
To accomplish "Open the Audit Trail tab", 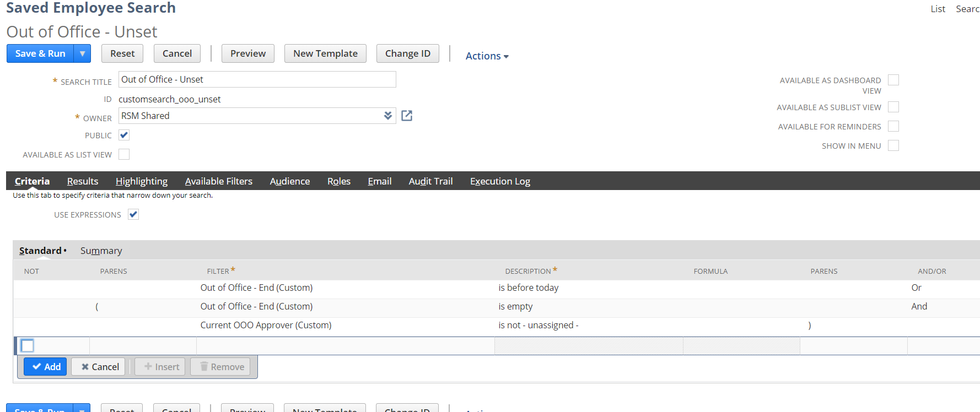I will (430, 181).
